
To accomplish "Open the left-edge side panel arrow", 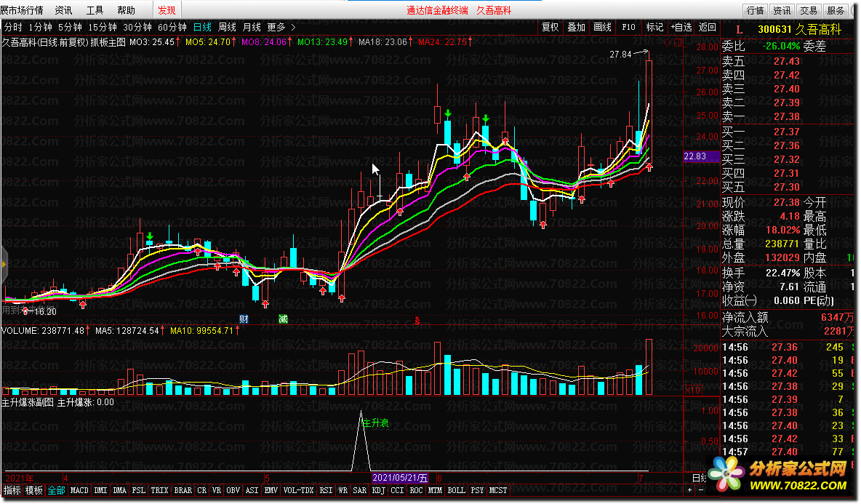I will coord(4,265).
